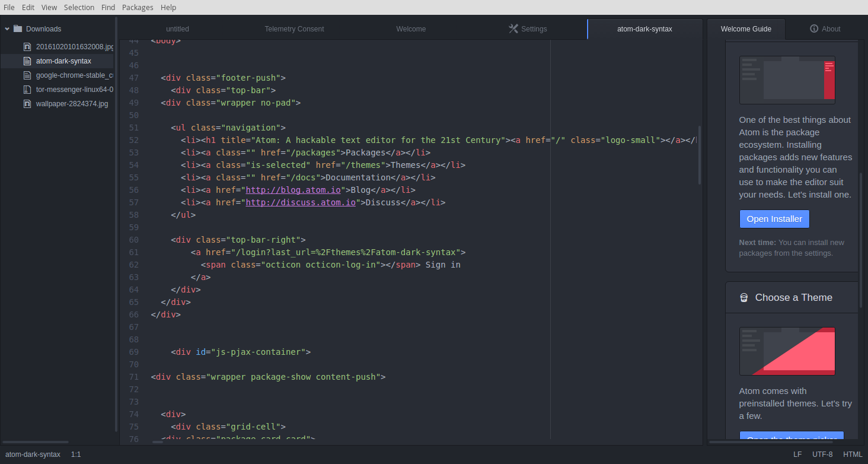Open the UTF-8 encoding selector

(x=822, y=455)
